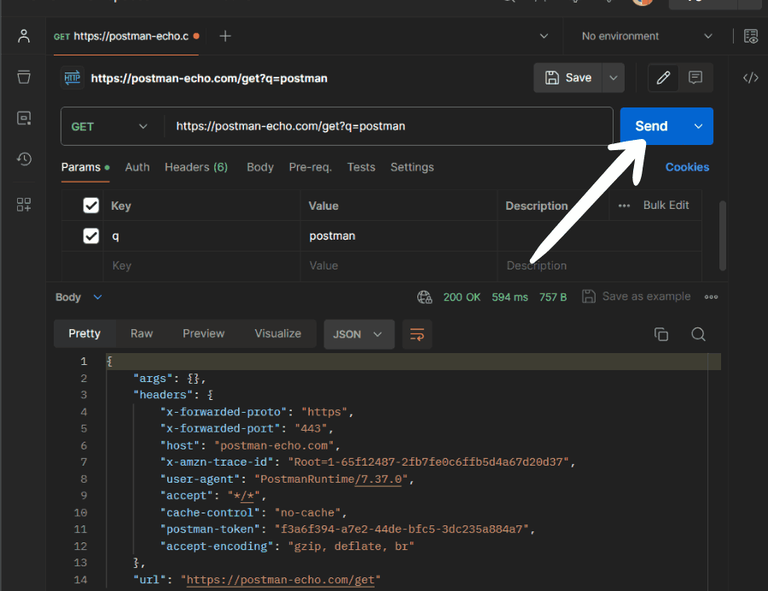This screenshot has height=591, width=768.
Task: Toggle the line wrap icon
Action: click(x=417, y=334)
